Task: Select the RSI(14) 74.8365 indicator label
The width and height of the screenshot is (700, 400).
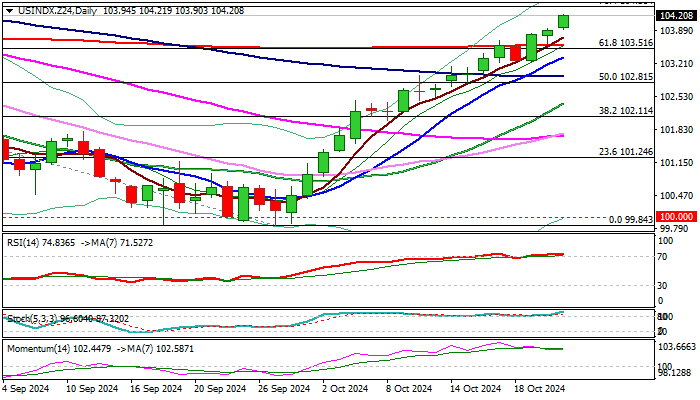Action: tap(41, 243)
